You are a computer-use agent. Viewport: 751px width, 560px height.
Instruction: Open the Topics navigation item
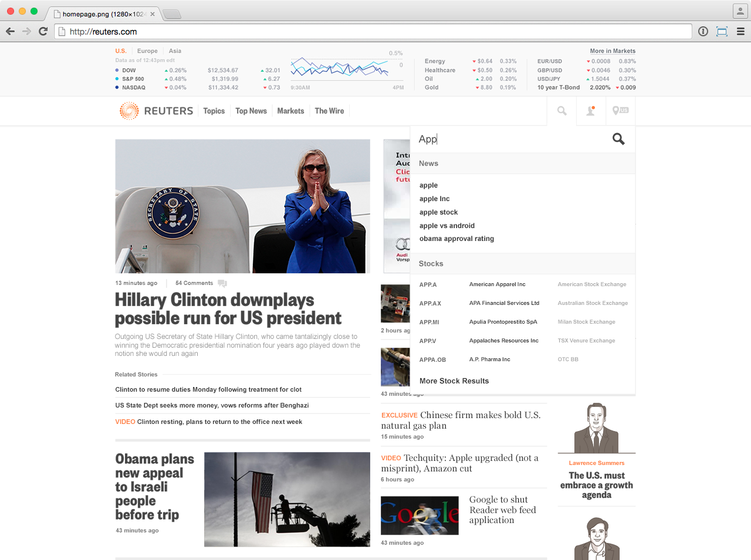(214, 110)
